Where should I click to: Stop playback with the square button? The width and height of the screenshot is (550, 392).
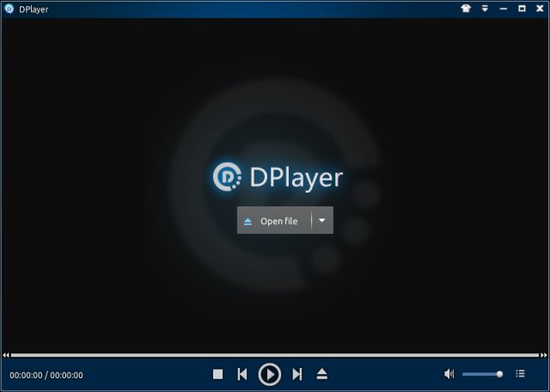pos(217,374)
